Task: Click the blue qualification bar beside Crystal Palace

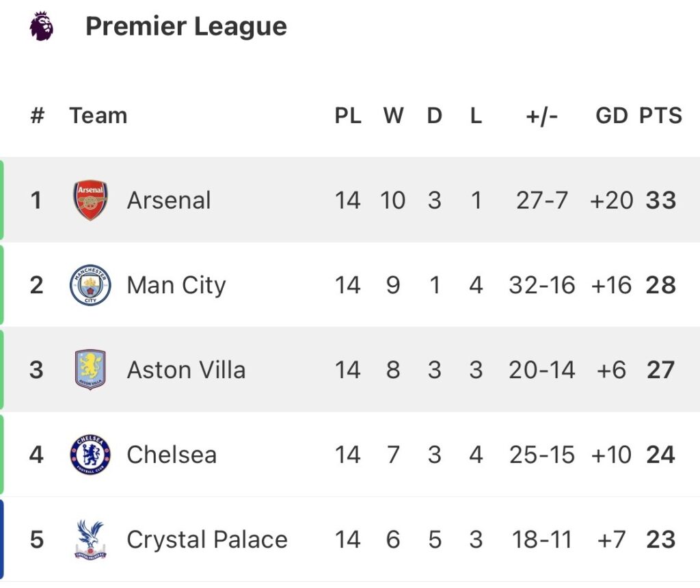Action: click(2, 539)
